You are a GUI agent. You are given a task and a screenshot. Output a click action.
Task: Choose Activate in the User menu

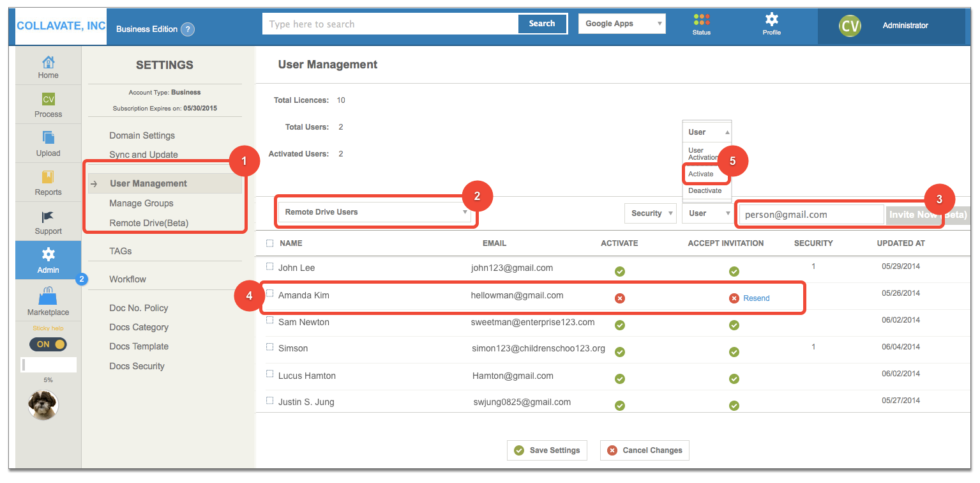click(x=701, y=174)
